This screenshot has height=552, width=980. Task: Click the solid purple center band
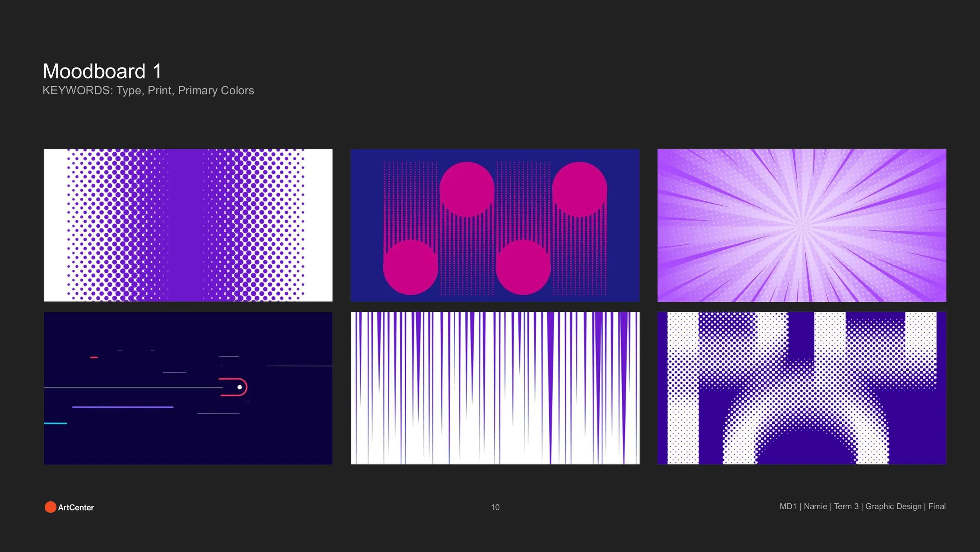[185, 225]
